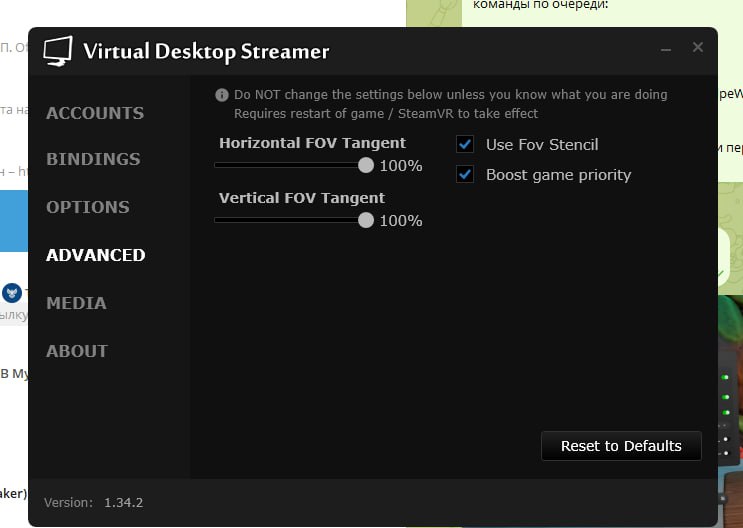Click the info icon beside the warning text
This screenshot has width=743, height=528.
(222, 95)
